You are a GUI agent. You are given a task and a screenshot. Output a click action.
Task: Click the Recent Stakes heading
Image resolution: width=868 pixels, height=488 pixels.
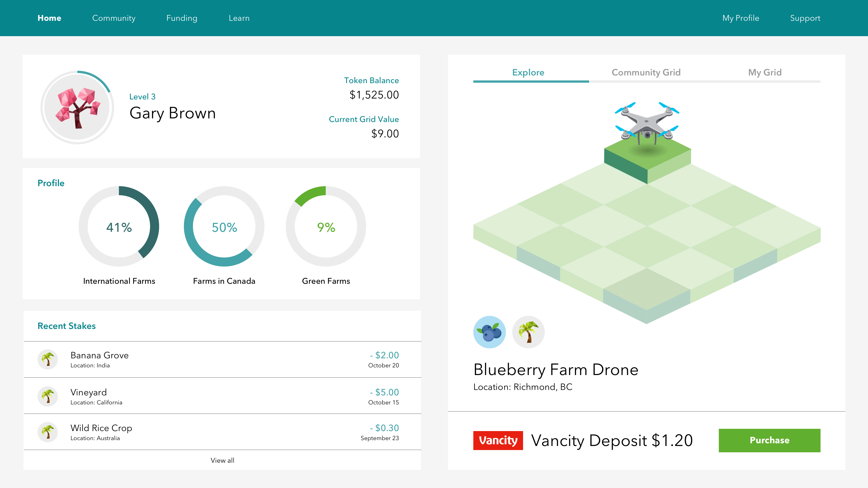pyautogui.click(x=67, y=326)
